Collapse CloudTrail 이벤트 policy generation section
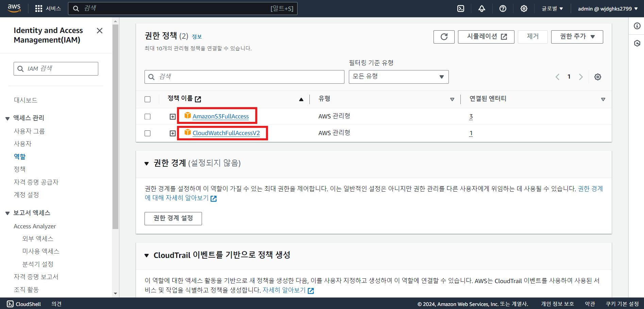 pos(147,256)
